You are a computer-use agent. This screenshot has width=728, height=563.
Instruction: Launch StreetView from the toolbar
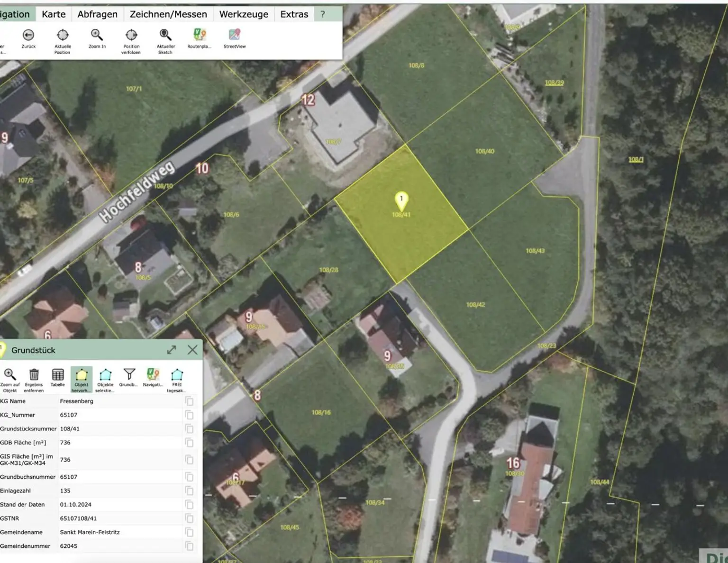click(235, 35)
